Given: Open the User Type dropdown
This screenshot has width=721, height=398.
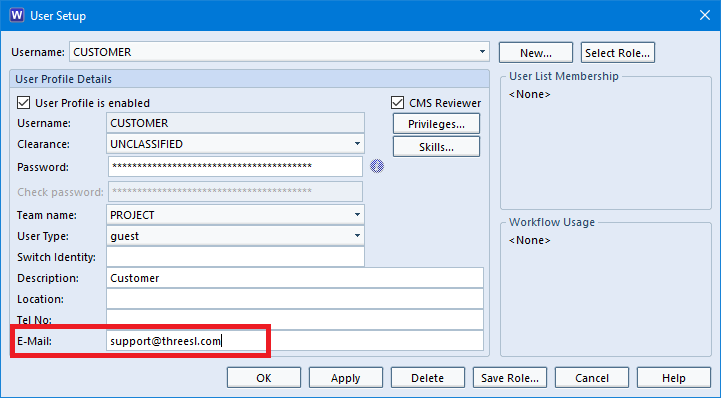Looking at the screenshot, I should point(357,236).
